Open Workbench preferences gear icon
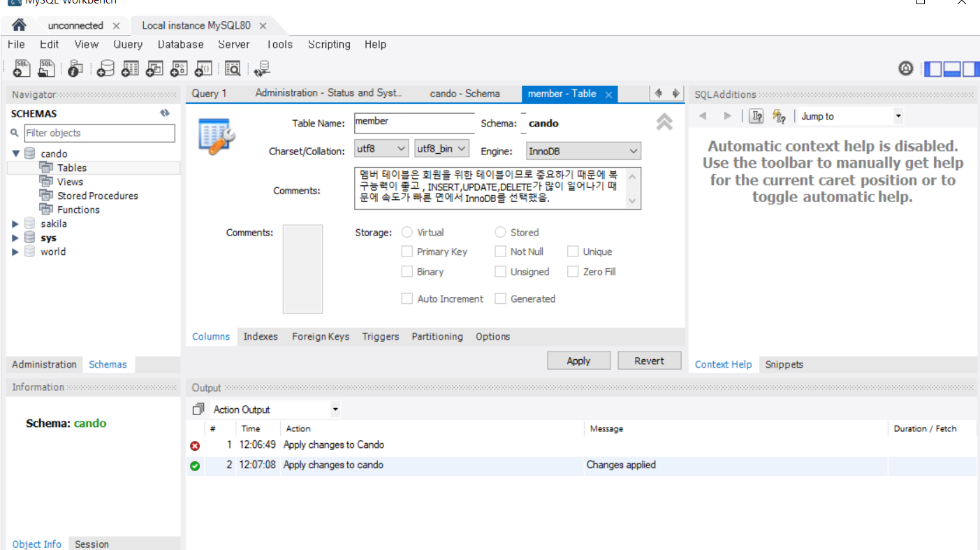980x550 pixels. 906,68
